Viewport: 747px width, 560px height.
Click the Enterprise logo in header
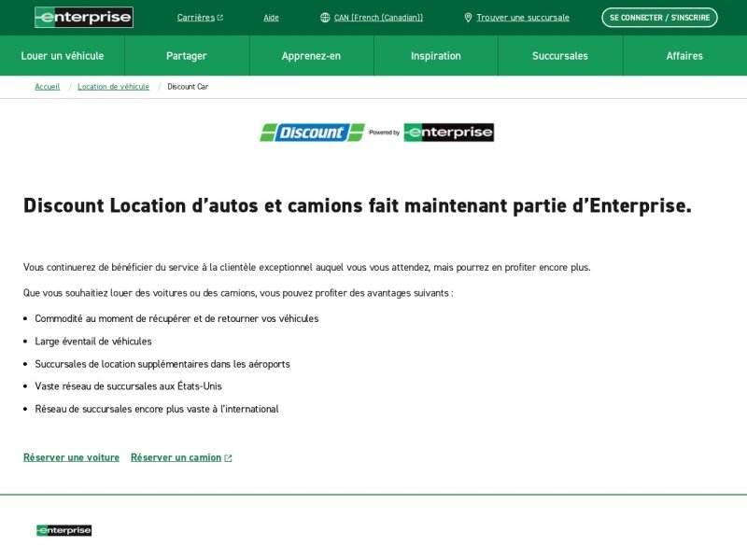(84, 18)
